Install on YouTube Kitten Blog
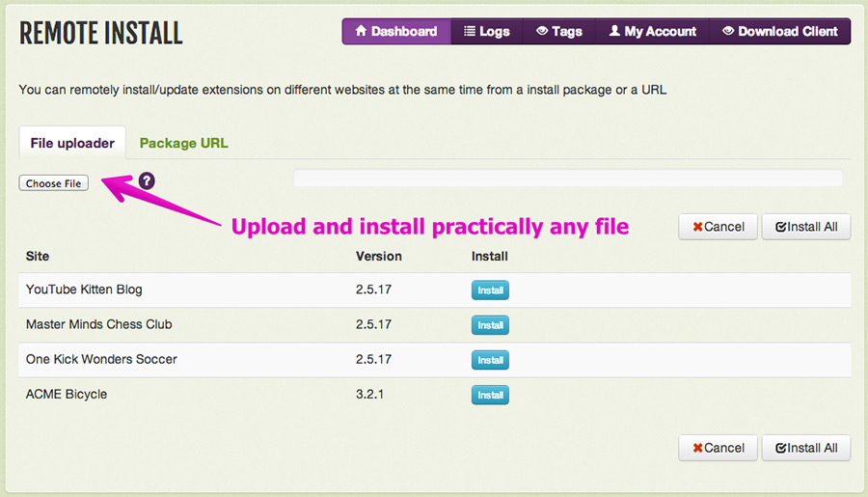 [490, 290]
